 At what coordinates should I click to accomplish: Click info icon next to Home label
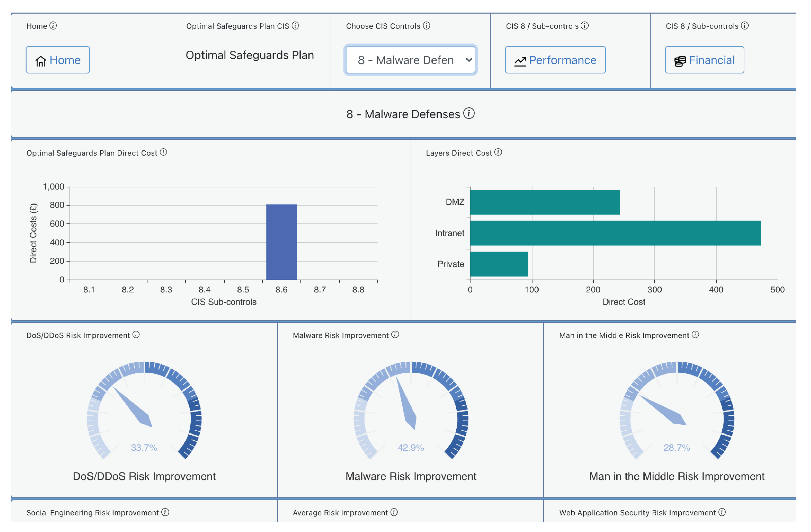point(53,26)
